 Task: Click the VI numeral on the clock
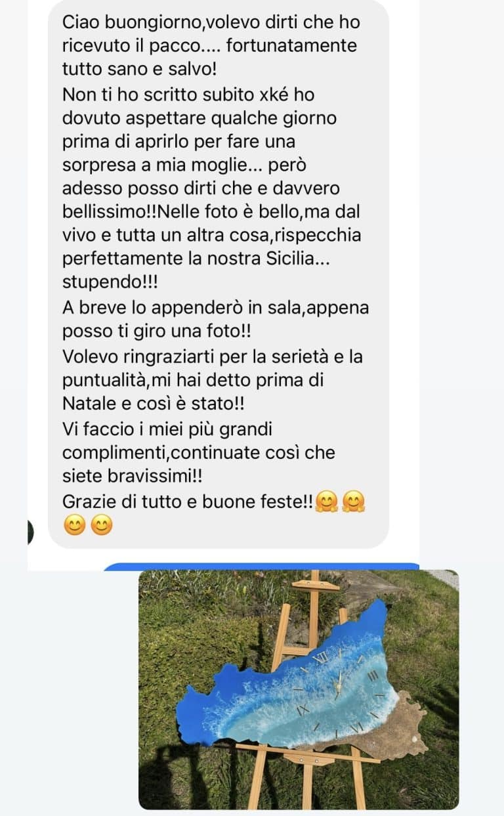(x=355, y=726)
